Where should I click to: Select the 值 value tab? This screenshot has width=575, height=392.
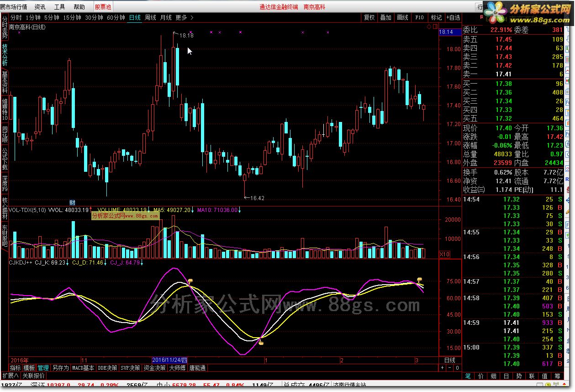tap(545, 376)
